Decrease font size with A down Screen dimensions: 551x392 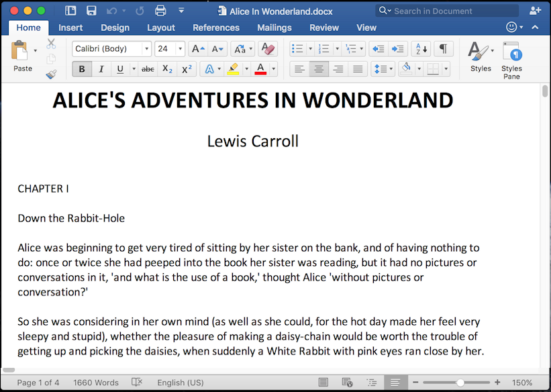tap(217, 49)
